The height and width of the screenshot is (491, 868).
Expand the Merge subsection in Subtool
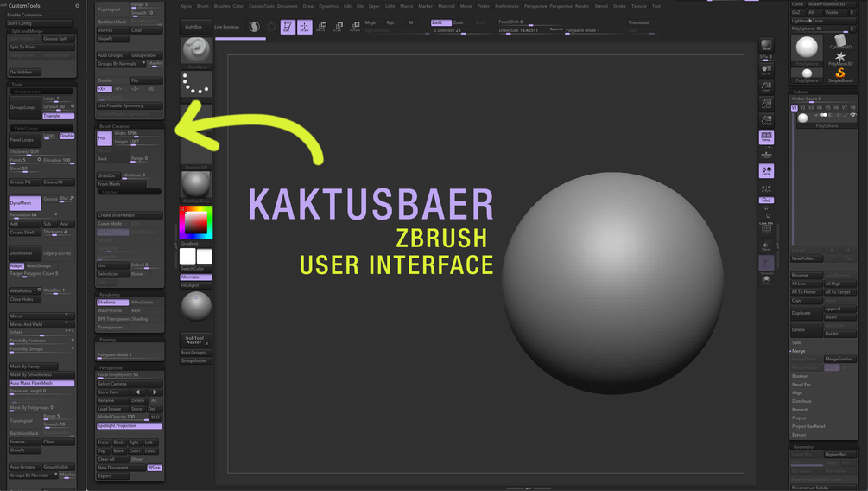click(798, 351)
